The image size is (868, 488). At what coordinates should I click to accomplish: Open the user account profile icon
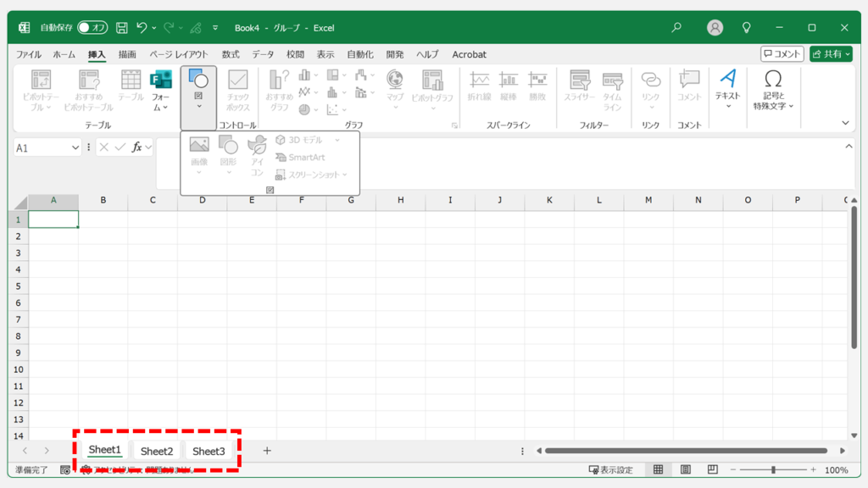(x=715, y=27)
